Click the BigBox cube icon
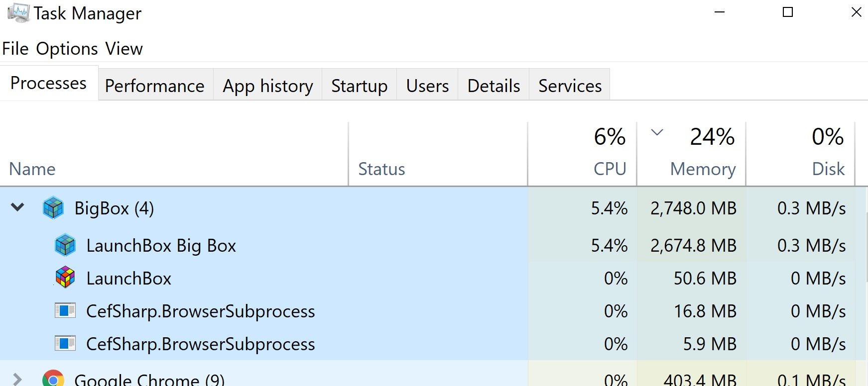The width and height of the screenshot is (868, 386). pyautogui.click(x=53, y=208)
